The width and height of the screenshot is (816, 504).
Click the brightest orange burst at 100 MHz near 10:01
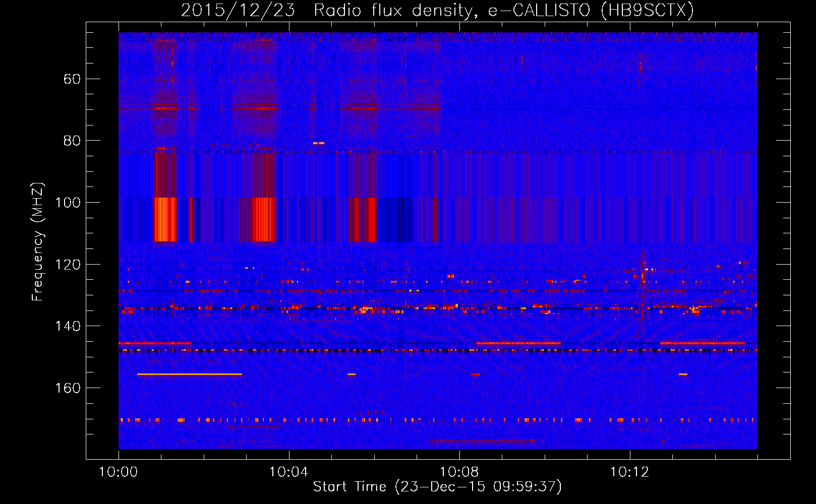pos(166,220)
